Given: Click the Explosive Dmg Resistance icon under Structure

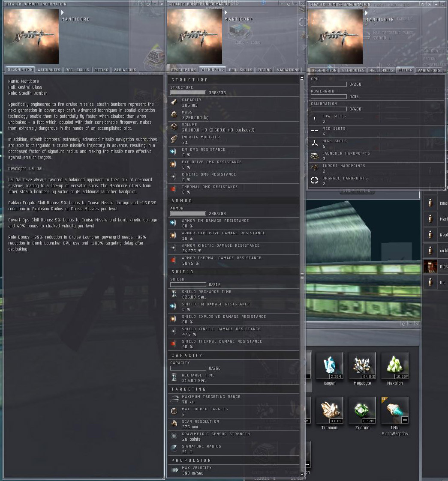Looking at the screenshot, I should [174, 164].
